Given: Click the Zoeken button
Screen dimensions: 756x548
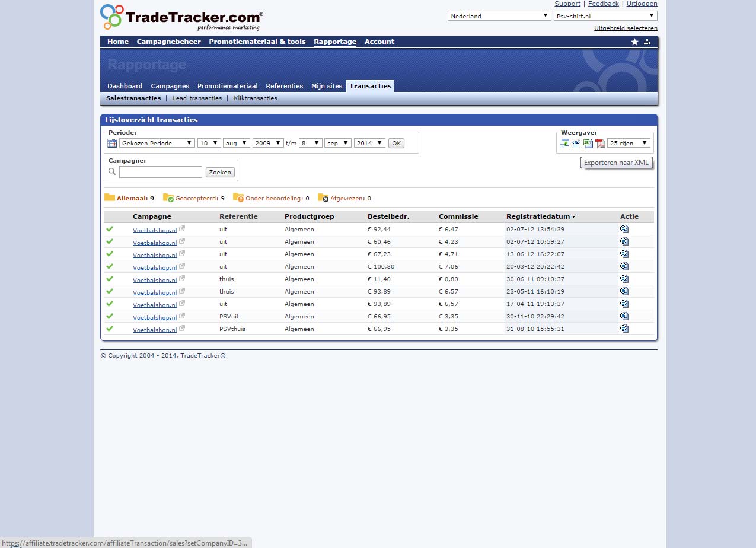Looking at the screenshot, I should tap(220, 172).
